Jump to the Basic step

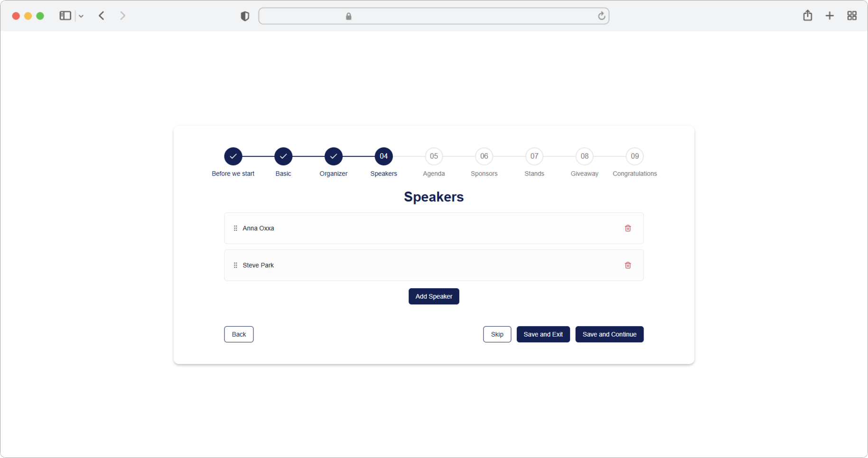click(x=283, y=156)
